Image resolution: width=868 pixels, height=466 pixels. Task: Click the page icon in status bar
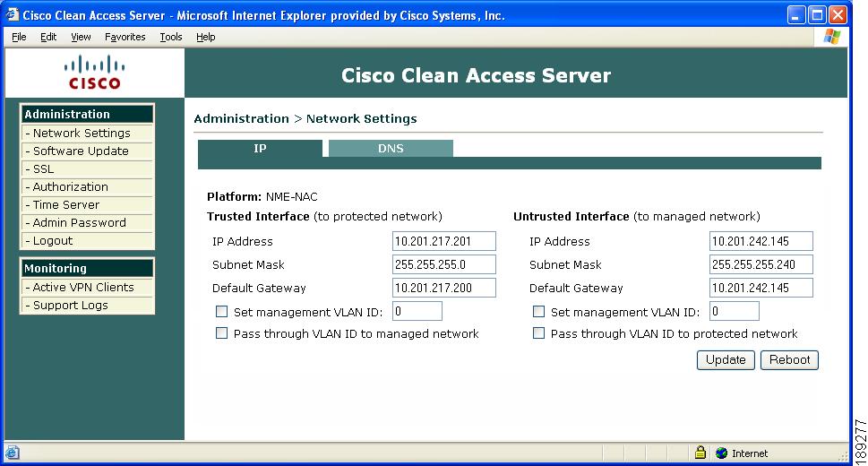tap(13, 453)
